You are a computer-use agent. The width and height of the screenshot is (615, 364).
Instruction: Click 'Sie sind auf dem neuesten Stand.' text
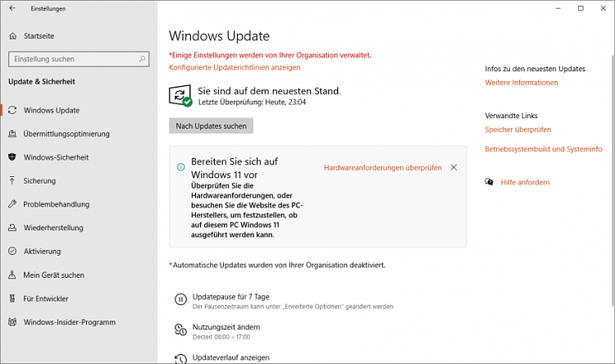[269, 91]
